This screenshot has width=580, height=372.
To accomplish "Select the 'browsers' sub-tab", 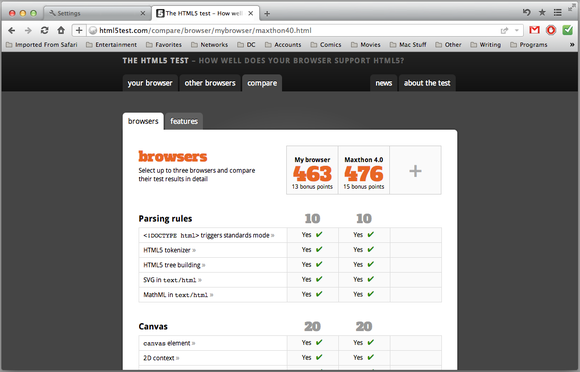I will (143, 121).
